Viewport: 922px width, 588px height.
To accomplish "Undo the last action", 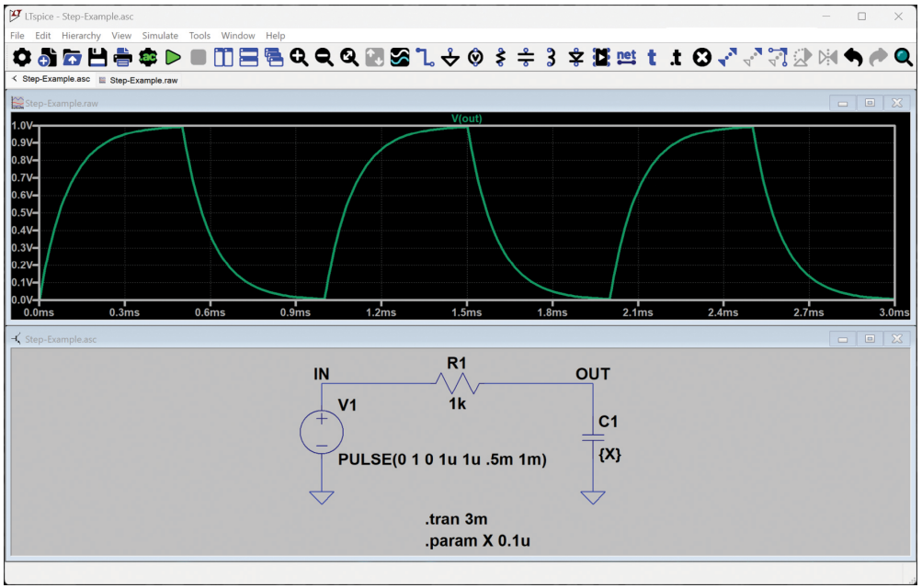I will (x=853, y=58).
